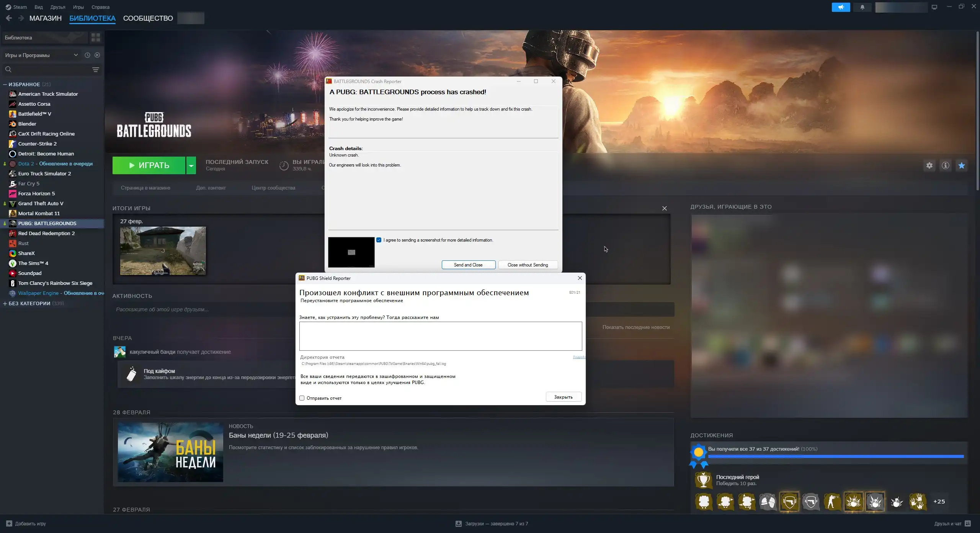Expand the БЕЗ КАТЕГОРИИ category
This screenshot has height=533, width=980.
5,303
